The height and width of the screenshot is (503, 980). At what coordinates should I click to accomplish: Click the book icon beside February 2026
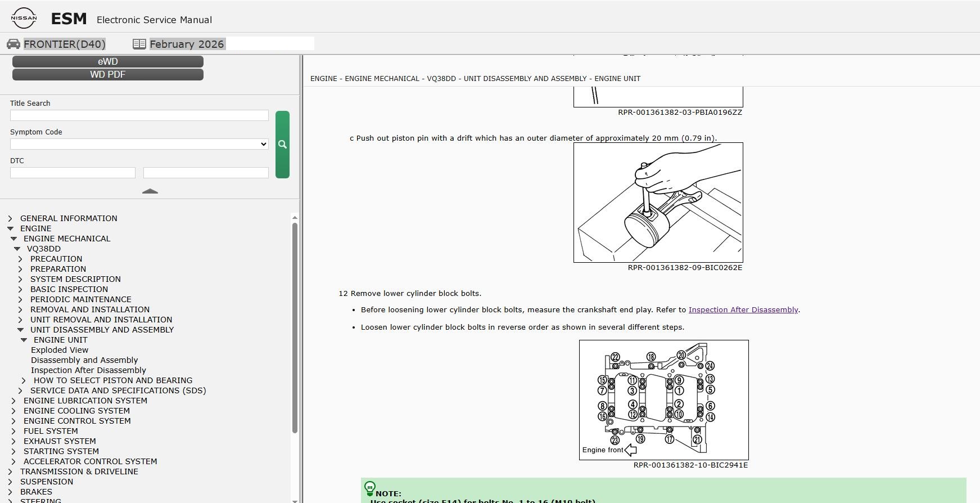(x=139, y=44)
